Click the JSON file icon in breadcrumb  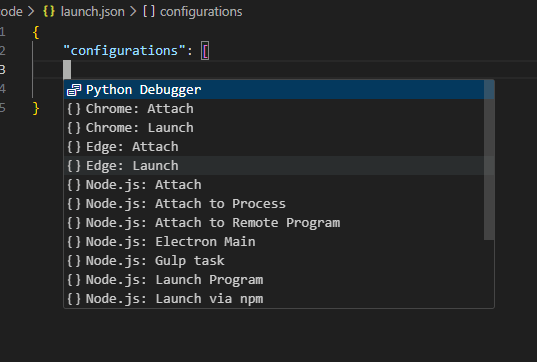[x=49, y=11]
